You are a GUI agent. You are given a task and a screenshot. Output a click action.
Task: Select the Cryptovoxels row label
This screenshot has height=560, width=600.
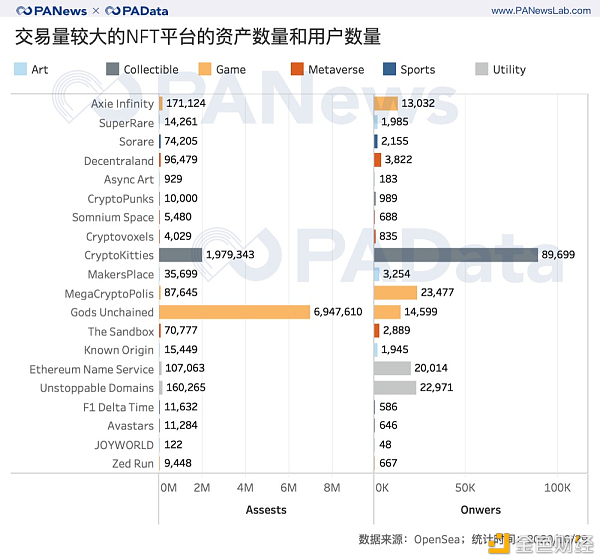click(120, 237)
